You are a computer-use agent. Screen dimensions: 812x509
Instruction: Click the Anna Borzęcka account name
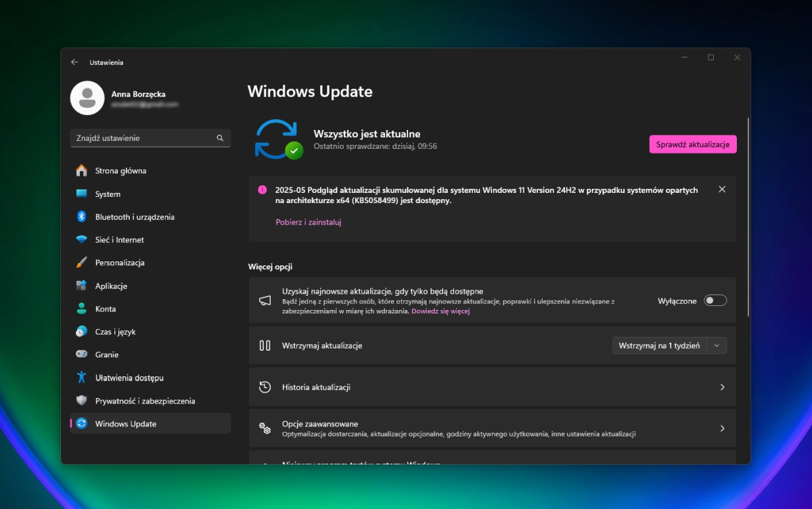[139, 94]
